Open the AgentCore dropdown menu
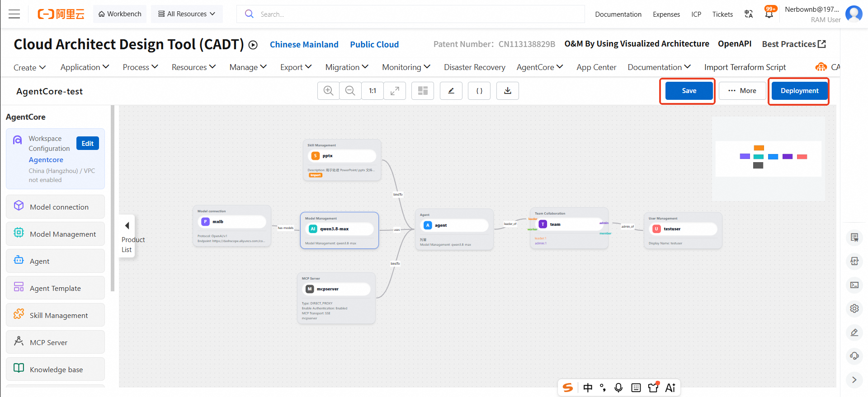 click(540, 67)
